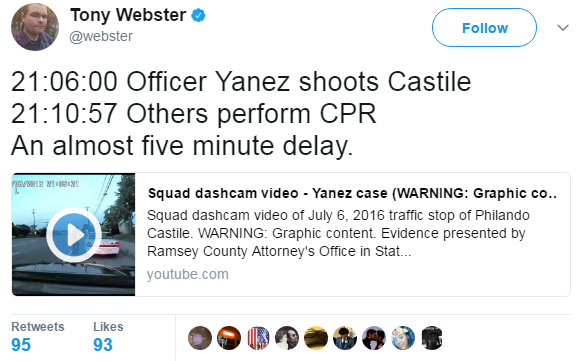
Task: Open the last dark liker avatar
Action: pyautogui.click(x=432, y=338)
